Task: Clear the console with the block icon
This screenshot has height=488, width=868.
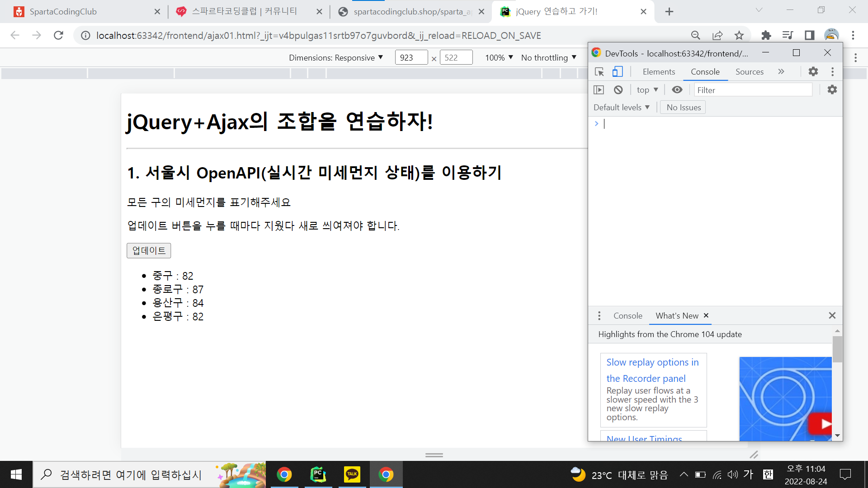Action: point(618,90)
